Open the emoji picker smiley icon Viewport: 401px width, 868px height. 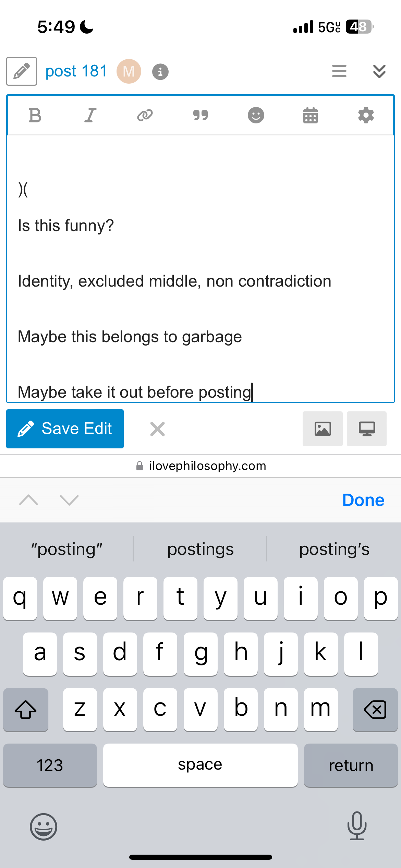click(256, 115)
